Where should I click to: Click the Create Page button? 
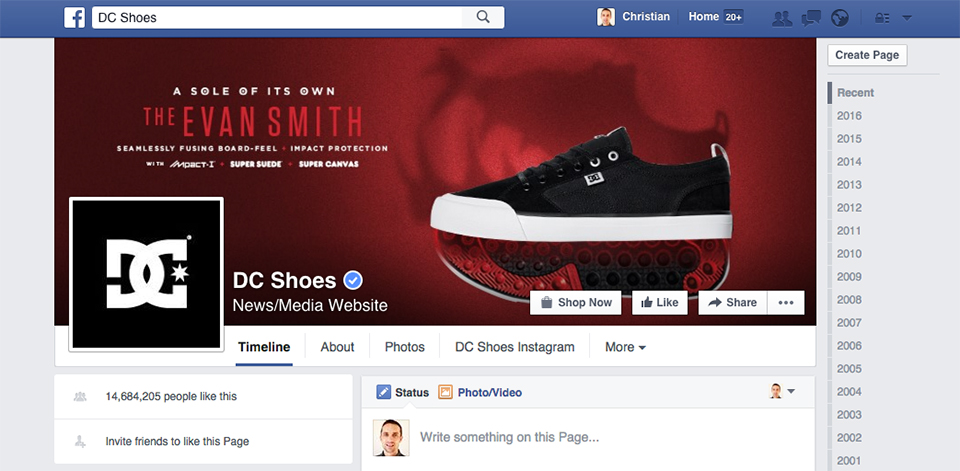point(867,55)
